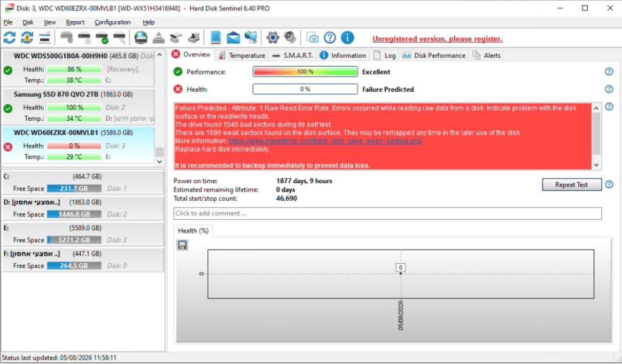
Task: Click the grey hard disk test icon
Action: pos(67,38)
